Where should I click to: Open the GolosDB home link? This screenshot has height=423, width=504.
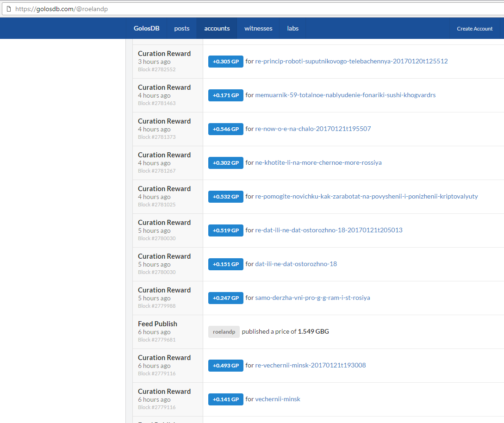pyautogui.click(x=146, y=28)
